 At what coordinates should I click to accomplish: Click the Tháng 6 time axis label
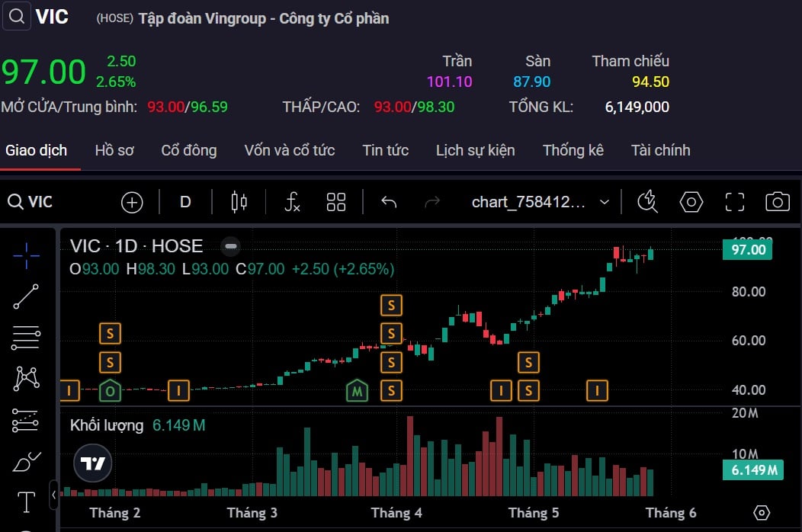click(671, 513)
